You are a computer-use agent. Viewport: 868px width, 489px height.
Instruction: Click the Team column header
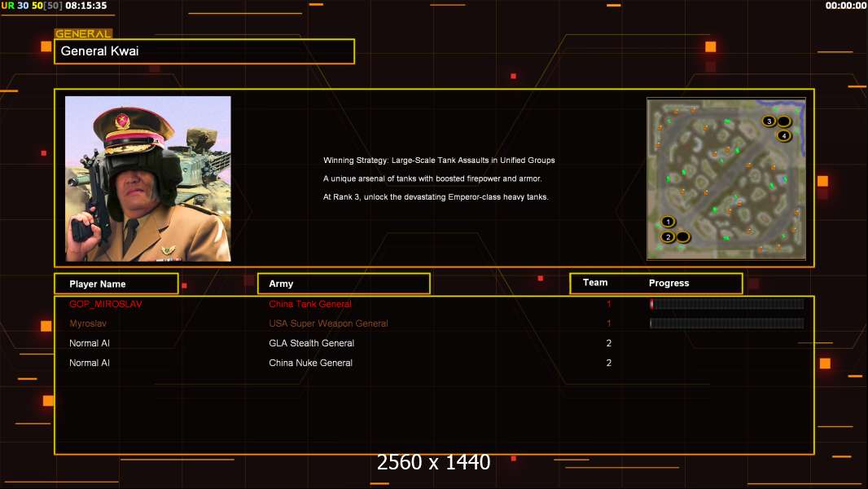[595, 283]
